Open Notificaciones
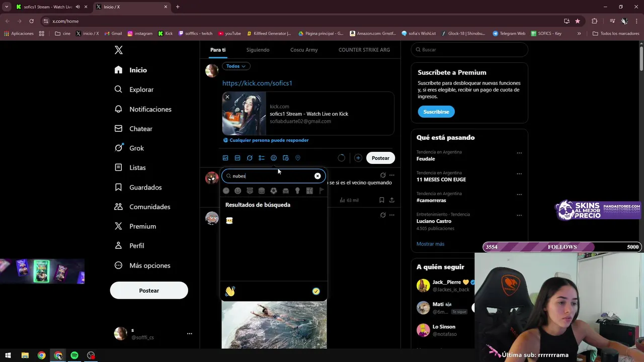644x362 pixels. pyautogui.click(x=143, y=109)
